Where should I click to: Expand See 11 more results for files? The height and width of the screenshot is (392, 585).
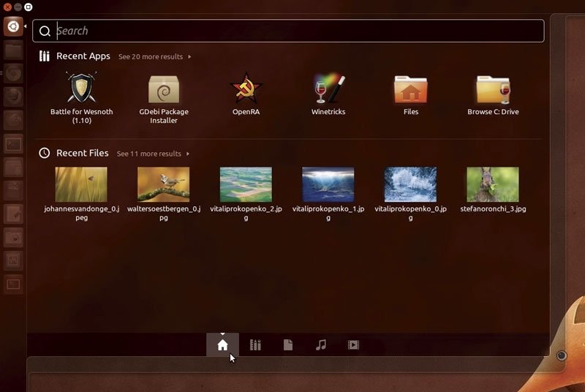(154, 154)
